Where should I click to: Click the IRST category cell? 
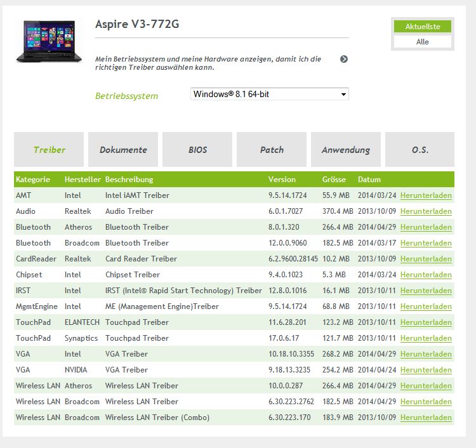23,291
